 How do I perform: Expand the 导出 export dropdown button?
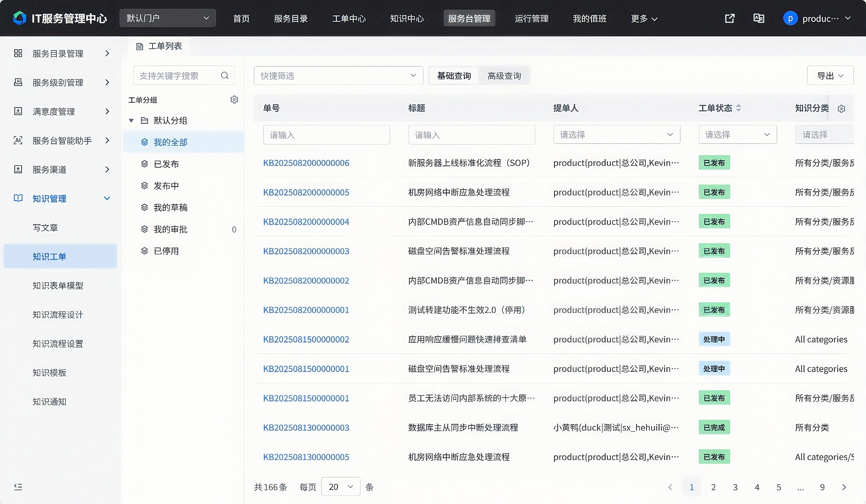tap(830, 75)
